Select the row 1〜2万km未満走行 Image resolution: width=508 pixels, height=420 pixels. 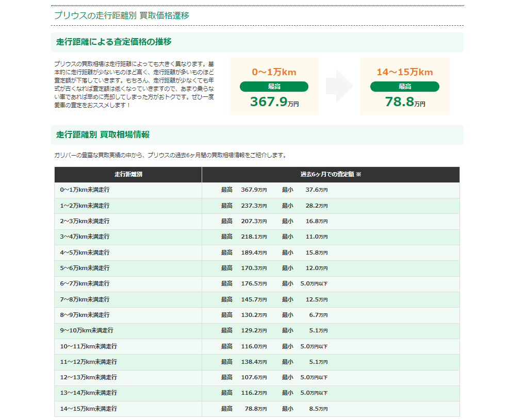click(x=257, y=206)
